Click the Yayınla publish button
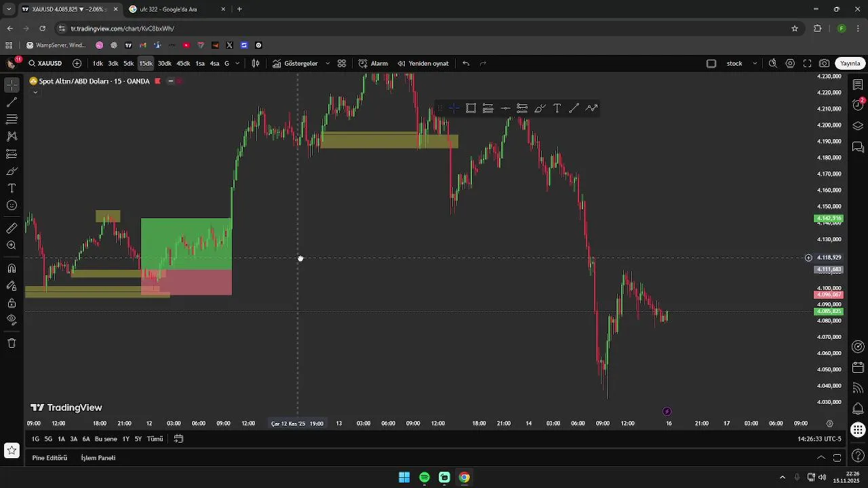868x488 pixels. (850, 63)
